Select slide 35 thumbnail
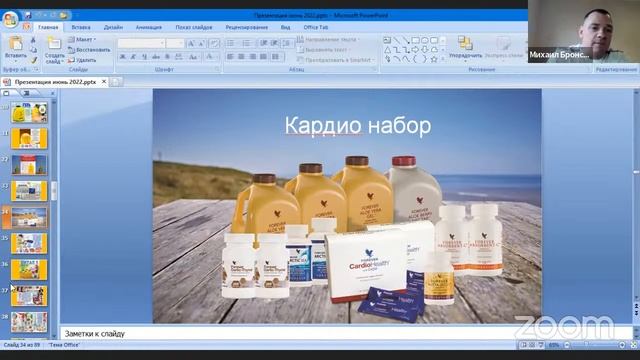640x360 pixels. [29, 243]
